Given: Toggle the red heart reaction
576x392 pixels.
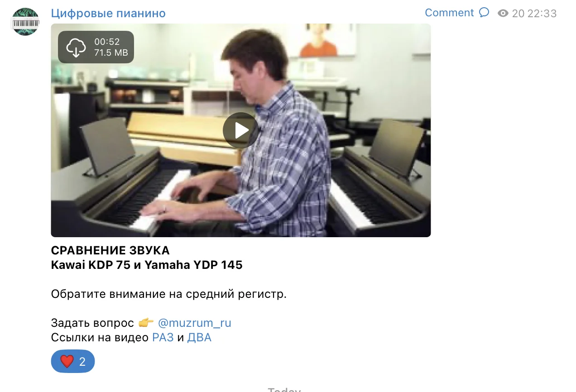Looking at the screenshot, I should point(67,361).
